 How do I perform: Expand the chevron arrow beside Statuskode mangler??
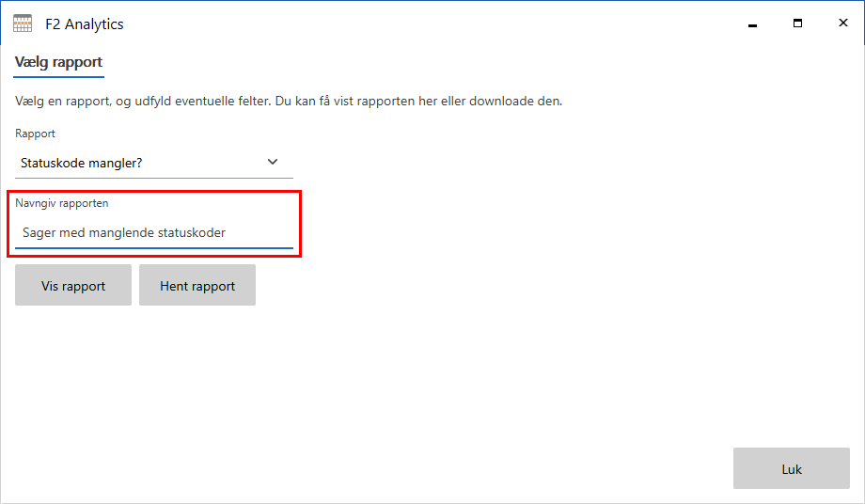[273, 162]
